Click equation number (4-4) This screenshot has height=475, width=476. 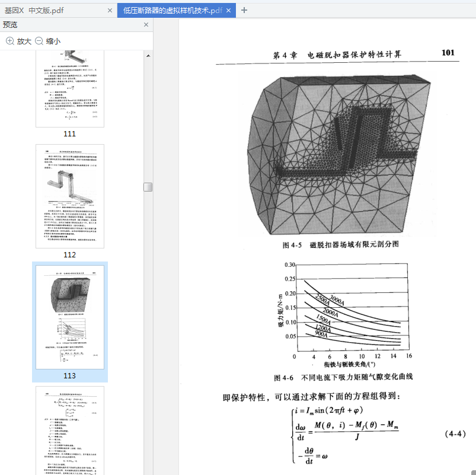pyautogui.click(x=455, y=433)
